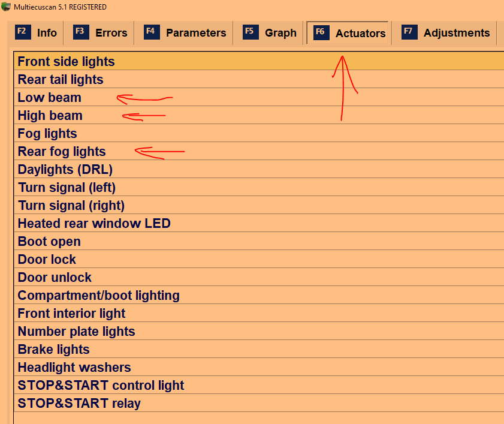Select Front side lights actuator
The height and width of the screenshot is (424, 504).
point(66,61)
